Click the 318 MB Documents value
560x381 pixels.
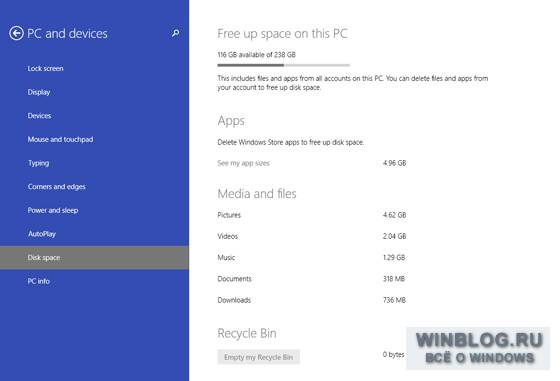394,279
